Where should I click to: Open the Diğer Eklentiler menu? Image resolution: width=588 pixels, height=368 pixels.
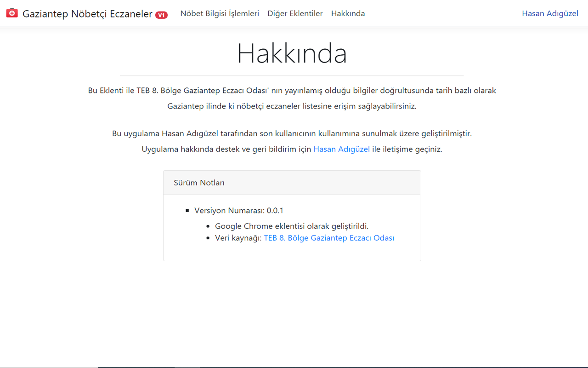tap(295, 13)
